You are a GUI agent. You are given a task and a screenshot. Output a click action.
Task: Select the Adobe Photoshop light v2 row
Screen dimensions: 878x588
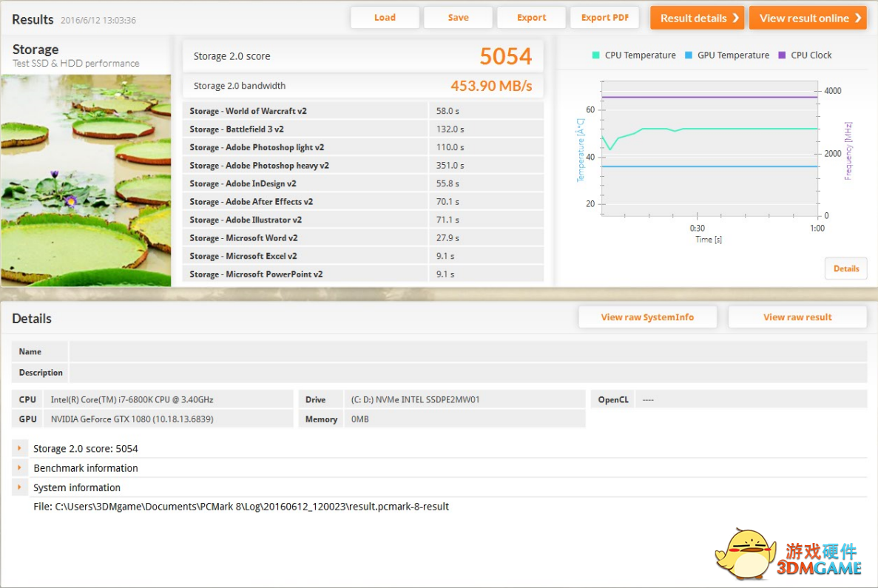click(363, 147)
